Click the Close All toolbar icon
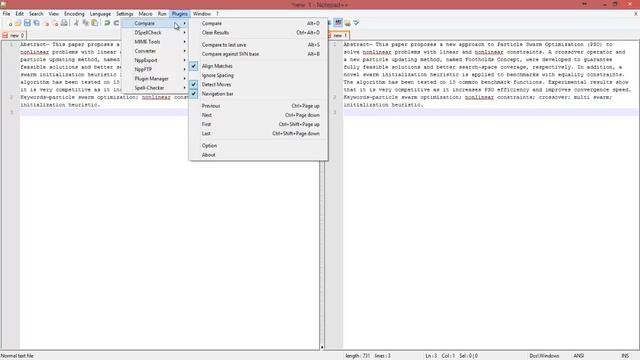This screenshot has height=360, width=640. [55, 23]
